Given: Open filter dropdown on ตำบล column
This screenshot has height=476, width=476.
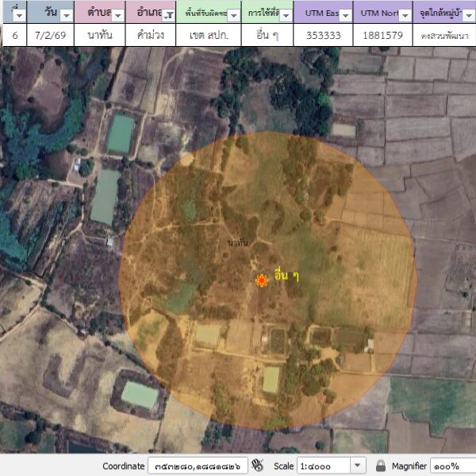Looking at the screenshot, I should click(x=117, y=15).
